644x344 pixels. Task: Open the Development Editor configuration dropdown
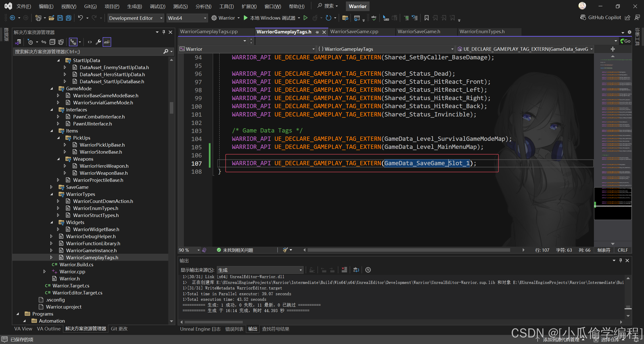[x=136, y=18]
